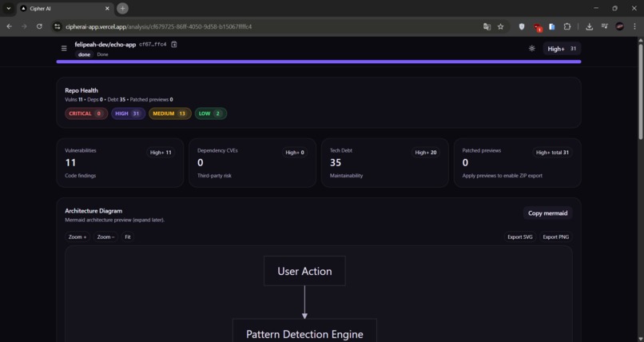The width and height of the screenshot is (644, 342).
Task: Filter by HIGH 31 severity pill
Action: (x=128, y=113)
